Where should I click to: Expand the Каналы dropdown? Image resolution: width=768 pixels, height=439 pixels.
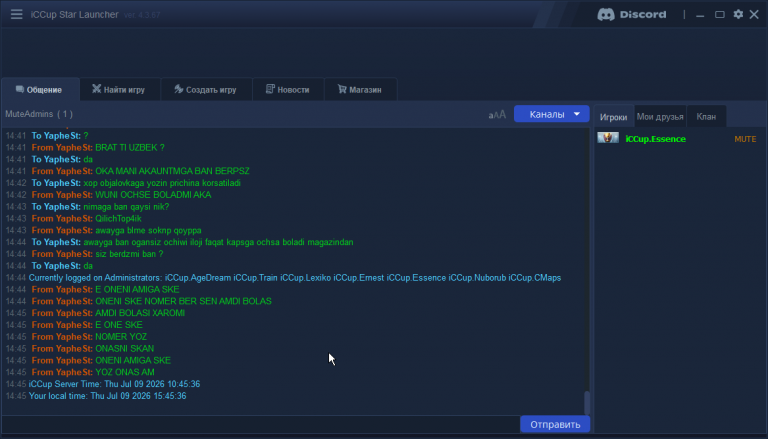[x=552, y=114]
